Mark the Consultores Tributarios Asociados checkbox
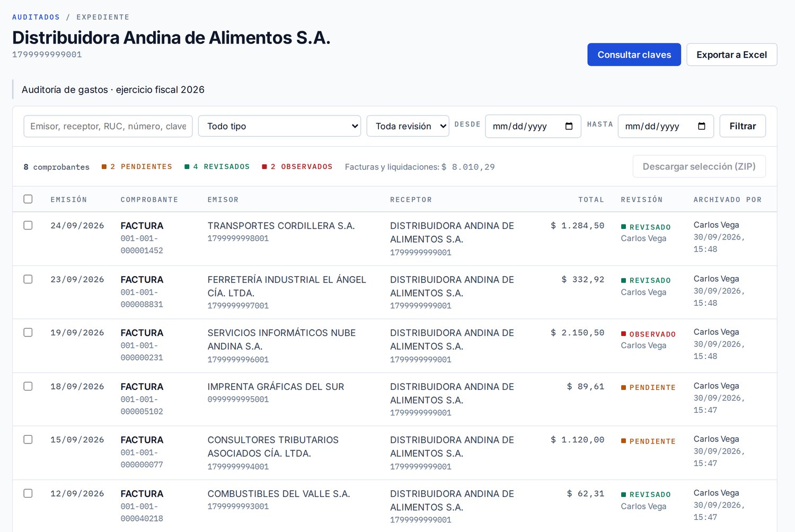Screen dimensions: 795x532 (x=28, y=439)
